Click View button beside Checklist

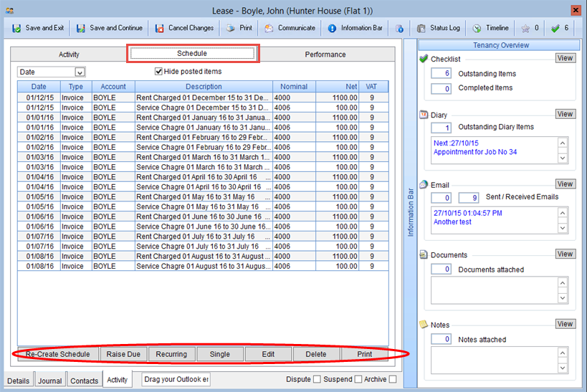tap(565, 58)
